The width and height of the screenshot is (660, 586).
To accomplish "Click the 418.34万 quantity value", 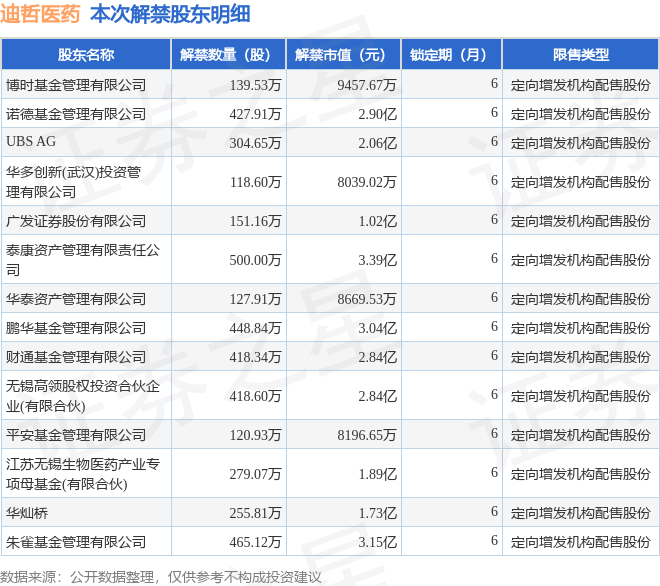I will point(255,357).
